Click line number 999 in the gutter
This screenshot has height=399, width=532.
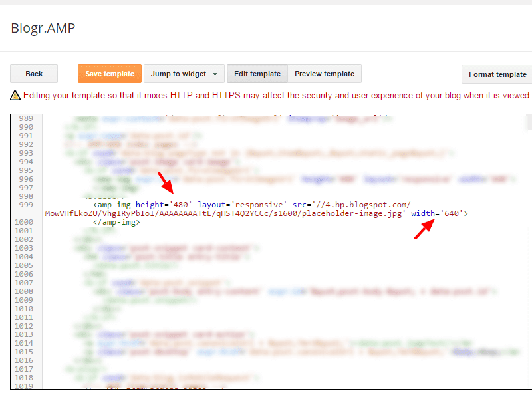tap(26, 205)
